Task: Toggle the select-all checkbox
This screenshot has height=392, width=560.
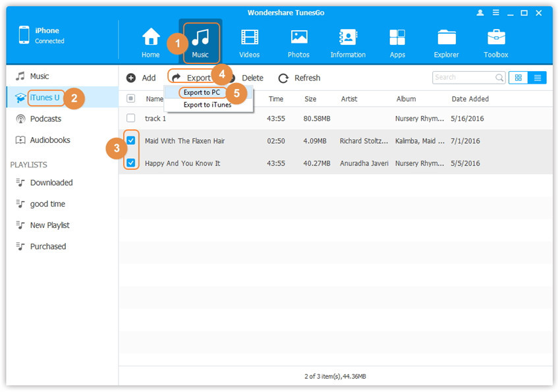Action: click(130, 99)
